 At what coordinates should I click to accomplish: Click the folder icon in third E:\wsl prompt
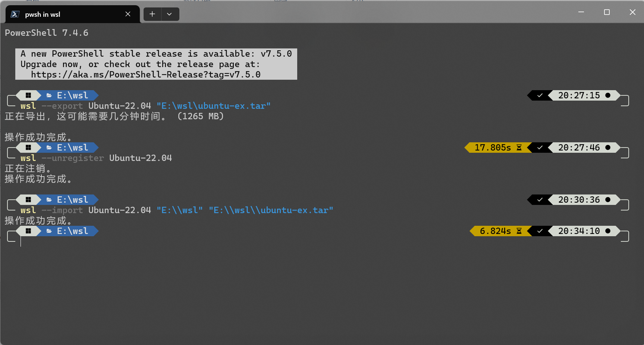click(49, 200)
